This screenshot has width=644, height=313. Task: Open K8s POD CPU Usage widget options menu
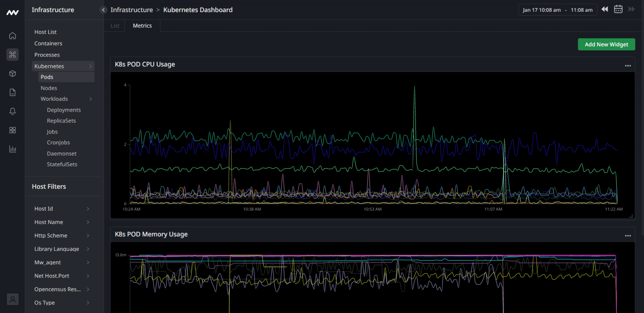628,65
